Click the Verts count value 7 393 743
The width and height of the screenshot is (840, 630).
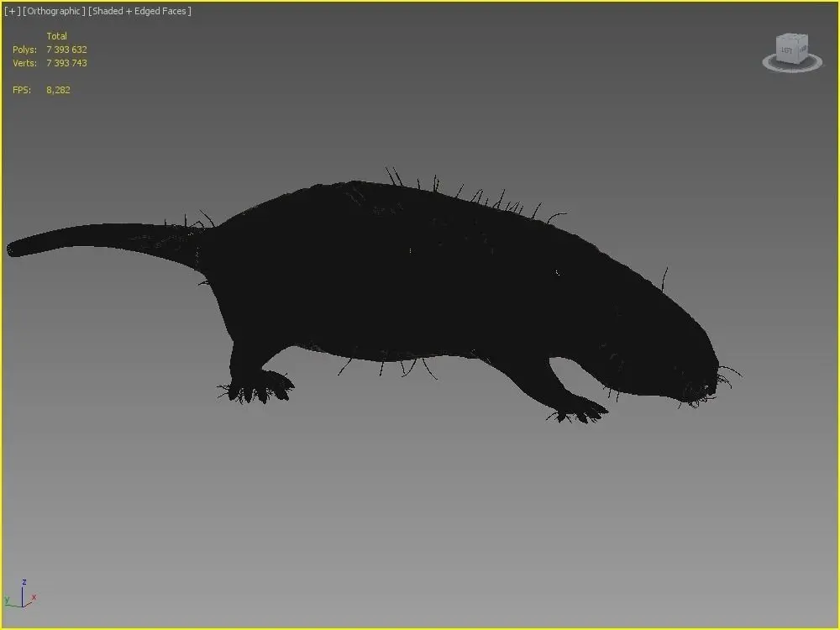click(x=66, y=63)
